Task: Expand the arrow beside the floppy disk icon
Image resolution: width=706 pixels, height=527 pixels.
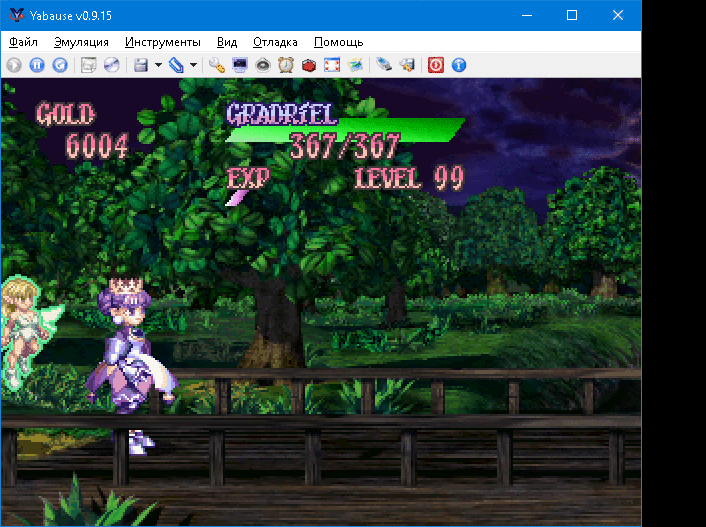Action: pos(158,65)
